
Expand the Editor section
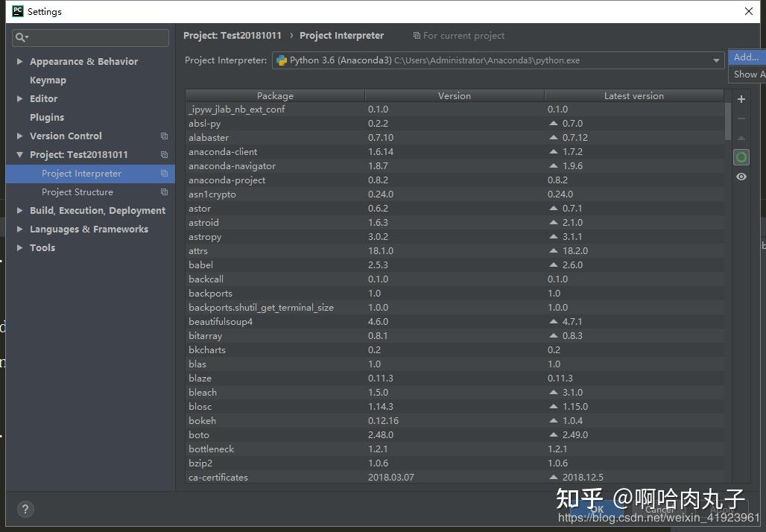point(19,98)
